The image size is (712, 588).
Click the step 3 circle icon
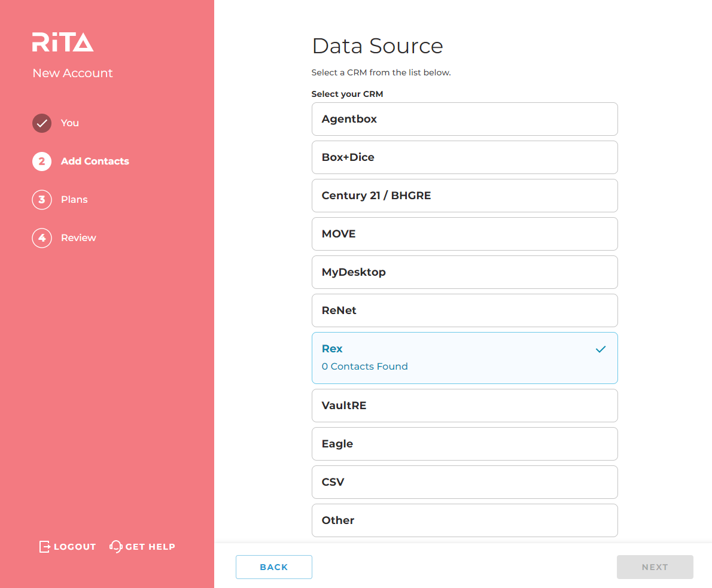(42, 199)
